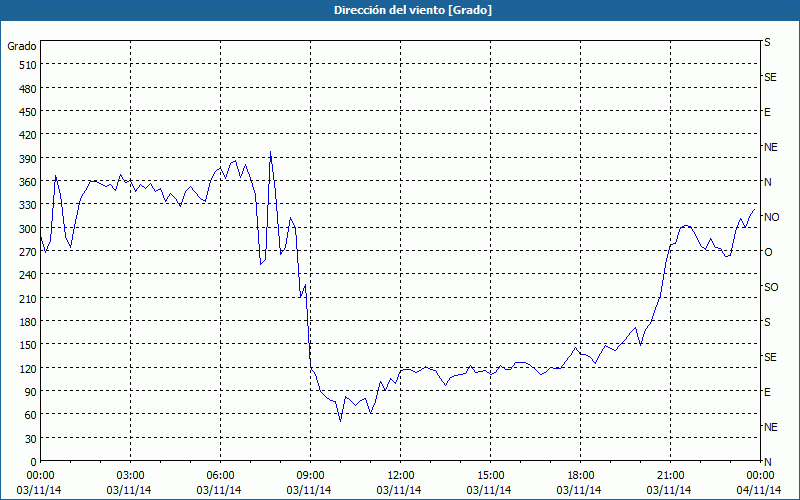Select the 270 value on the degree axis

28,252
